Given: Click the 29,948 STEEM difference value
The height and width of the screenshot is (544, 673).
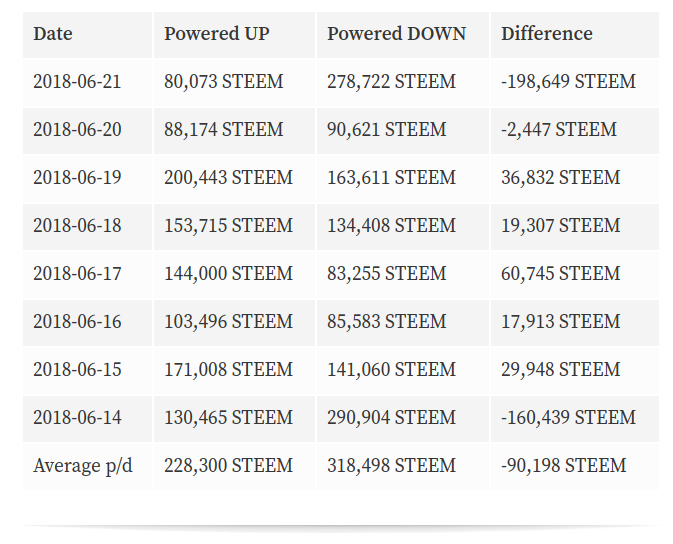Looking at the screenshot, I should click(x=561, y=370).
